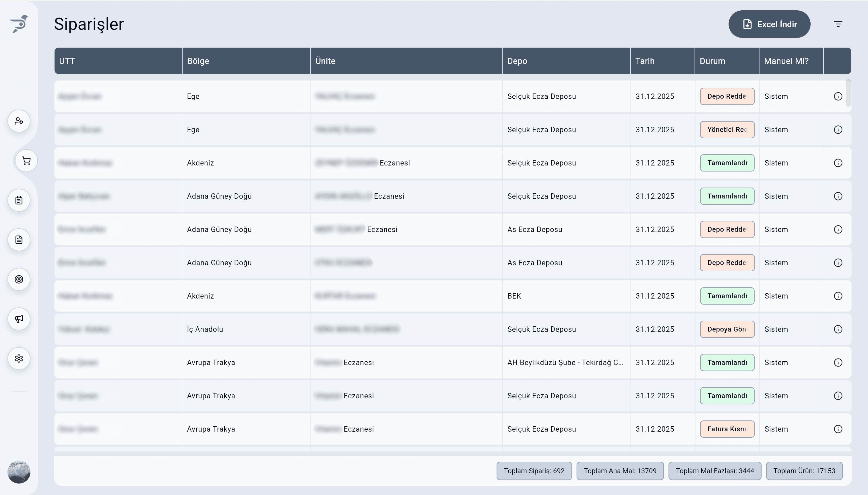Screen dimensions: 868x495
Task: Open user management sidebar icon
Action: (19, 121)
